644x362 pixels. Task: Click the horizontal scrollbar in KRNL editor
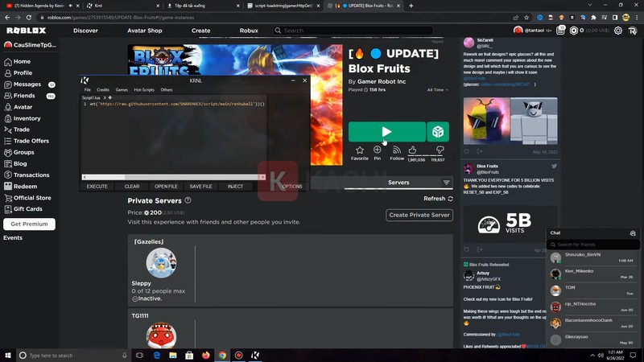(173, 177)
